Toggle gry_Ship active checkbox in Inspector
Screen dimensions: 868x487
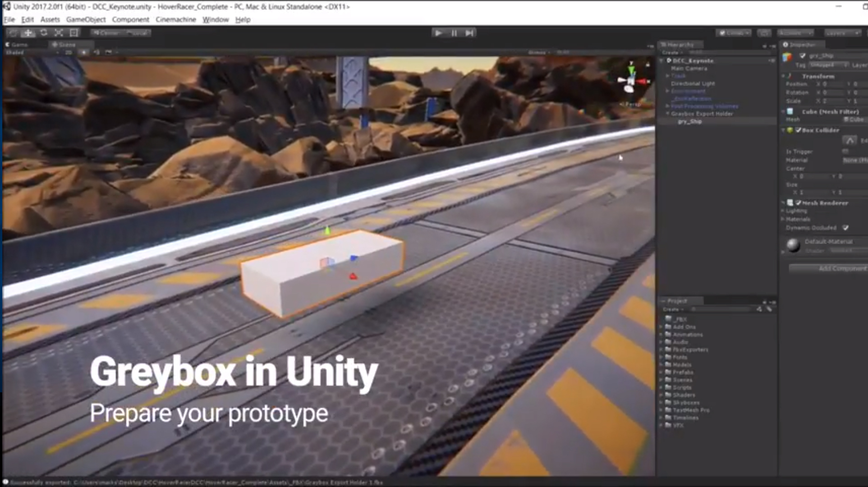point(802,55)
